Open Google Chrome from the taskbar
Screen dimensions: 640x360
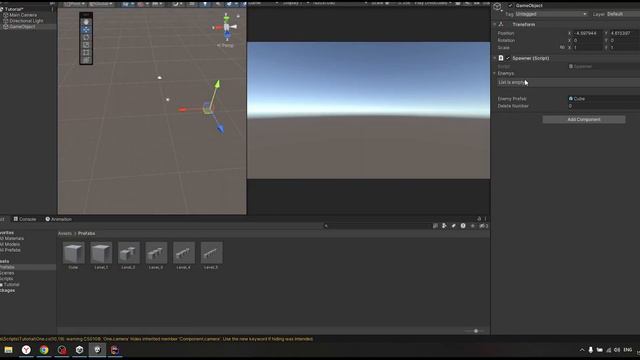[44, 350]
